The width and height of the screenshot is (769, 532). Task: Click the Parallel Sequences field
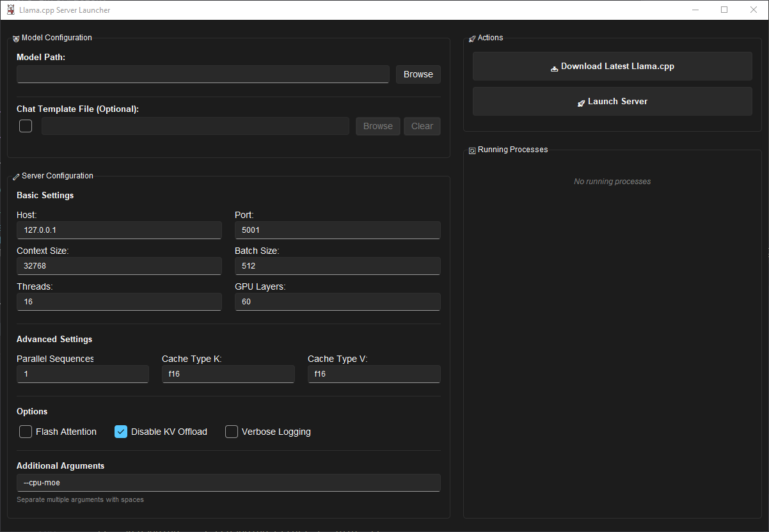[x=83, y=374]
